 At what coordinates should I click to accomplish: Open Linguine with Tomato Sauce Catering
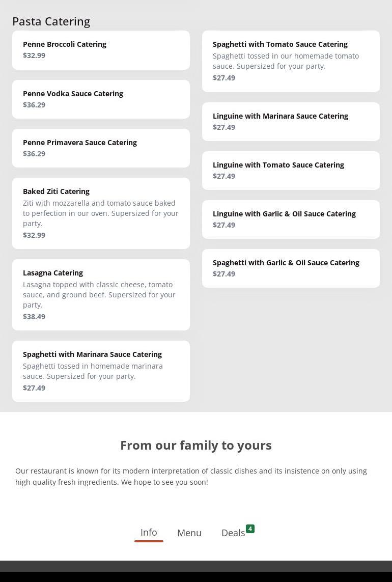coord(291,171)
